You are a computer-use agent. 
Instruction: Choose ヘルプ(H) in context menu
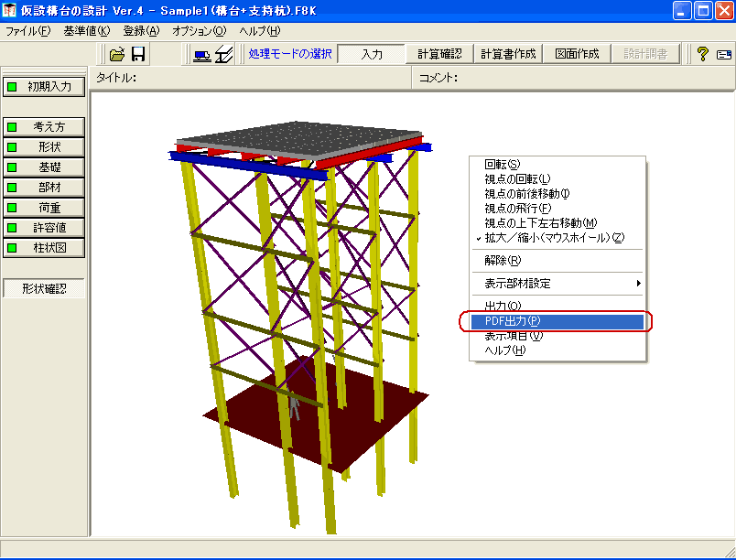click(x=557, y=350)
